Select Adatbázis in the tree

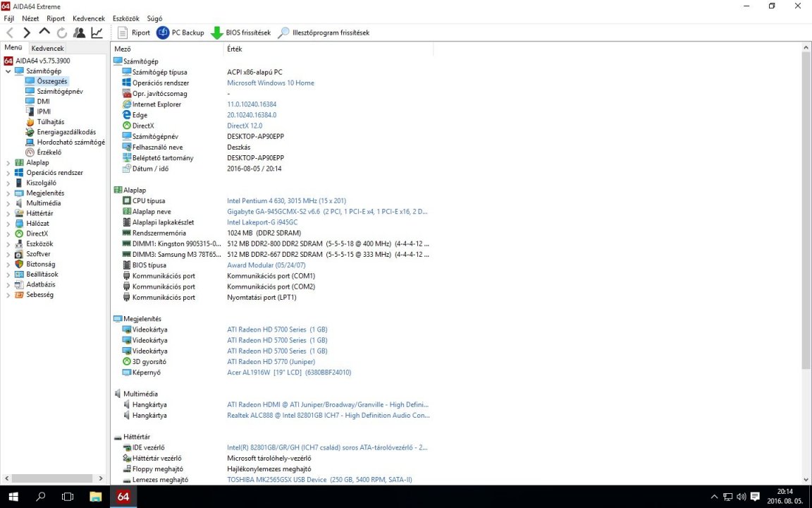41,284
